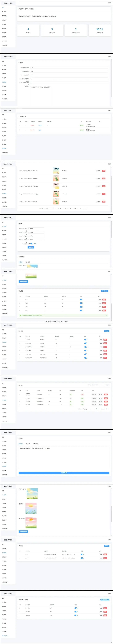
Task: Go to next page arrow in 图片管理 pagination
Action: [x=78, y=208]
